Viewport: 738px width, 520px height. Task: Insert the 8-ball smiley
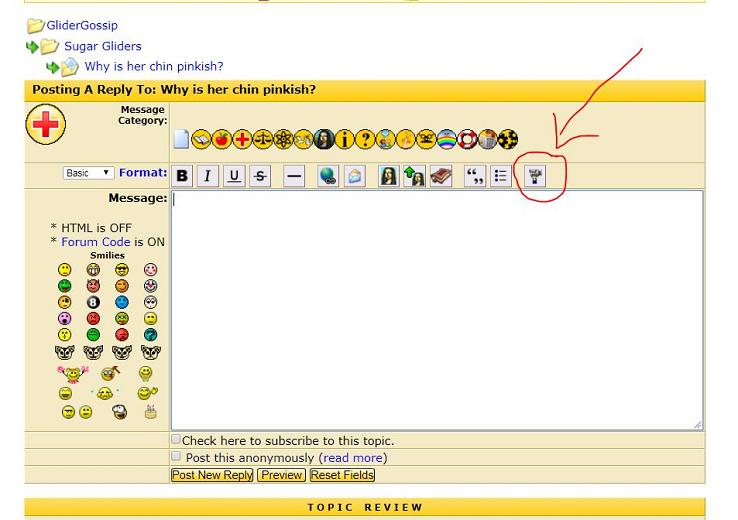coord(93,302)
